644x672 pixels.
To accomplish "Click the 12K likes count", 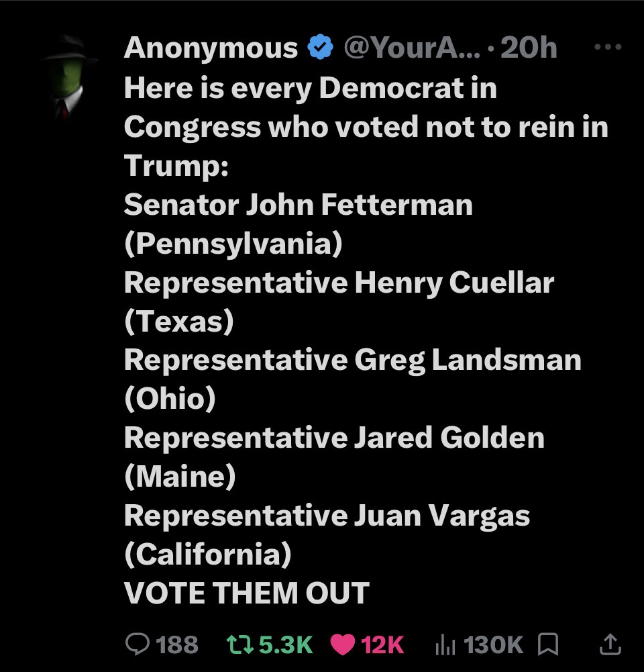I will (x=382, y=644).
